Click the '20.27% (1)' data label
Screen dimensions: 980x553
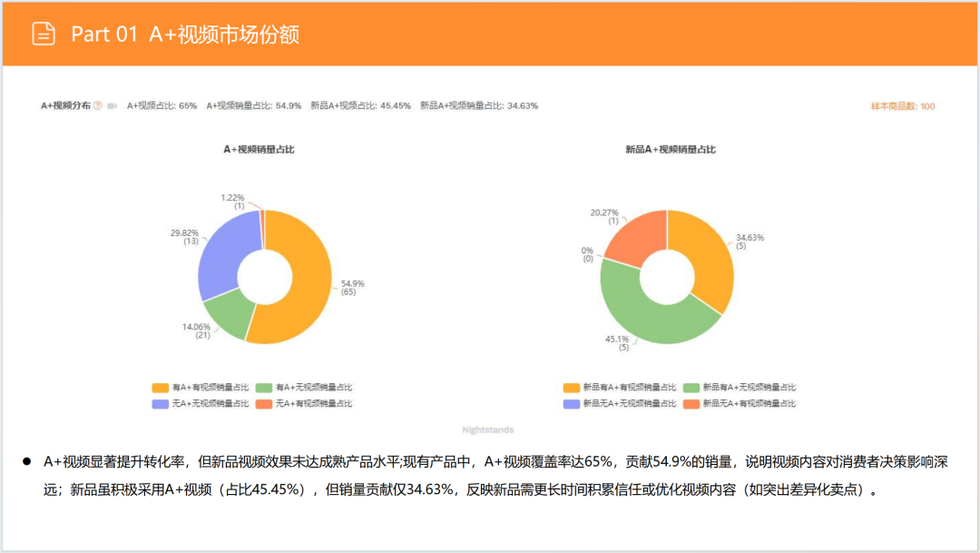[x=604, y=216]
